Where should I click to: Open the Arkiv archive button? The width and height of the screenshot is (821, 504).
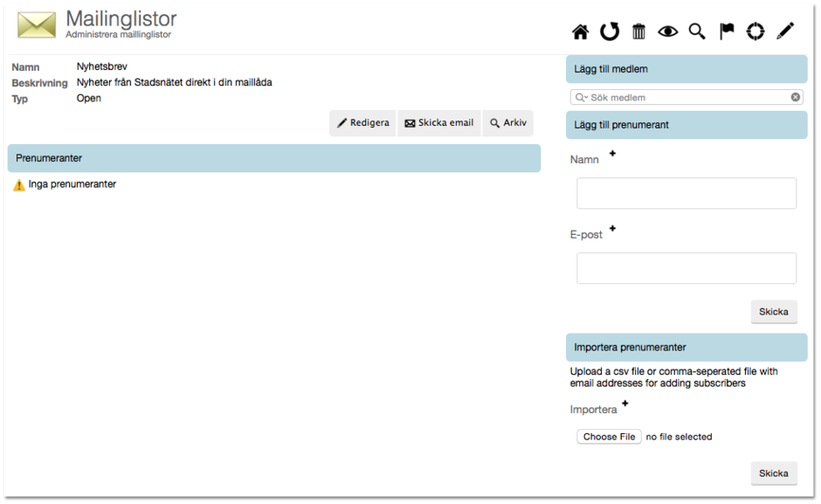507,123
